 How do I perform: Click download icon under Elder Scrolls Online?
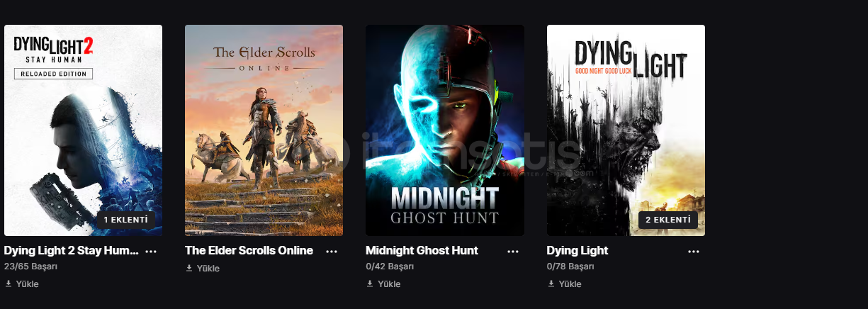(x=189, y=268)
